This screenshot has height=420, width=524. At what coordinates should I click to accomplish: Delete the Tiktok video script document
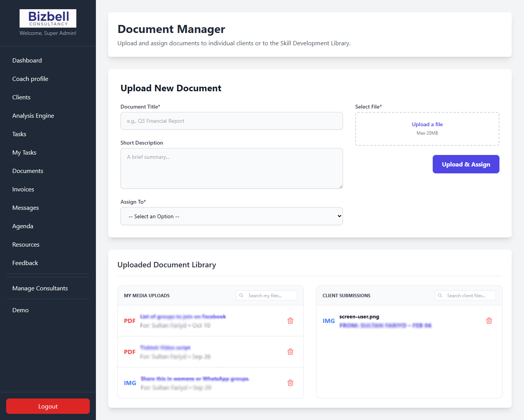(x=290, y=352)
